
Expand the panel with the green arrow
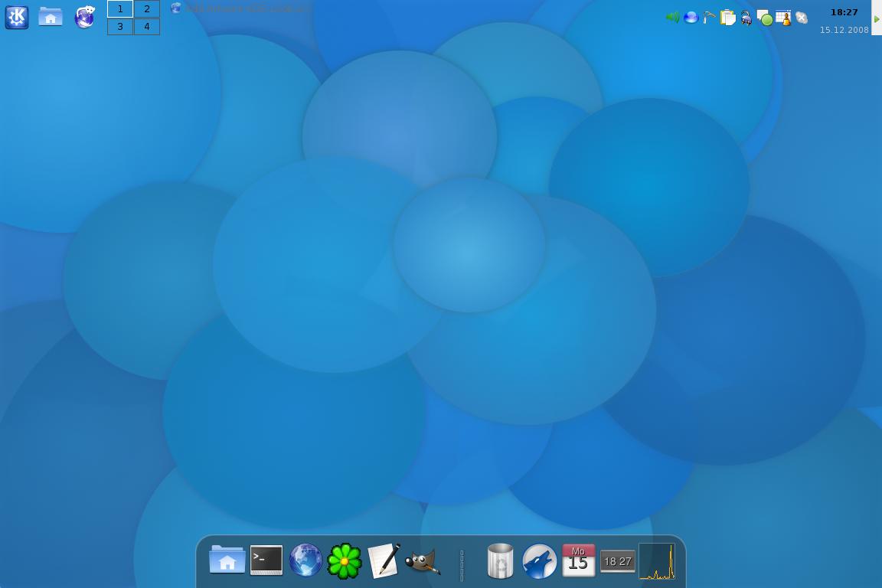tap(877, 18)
